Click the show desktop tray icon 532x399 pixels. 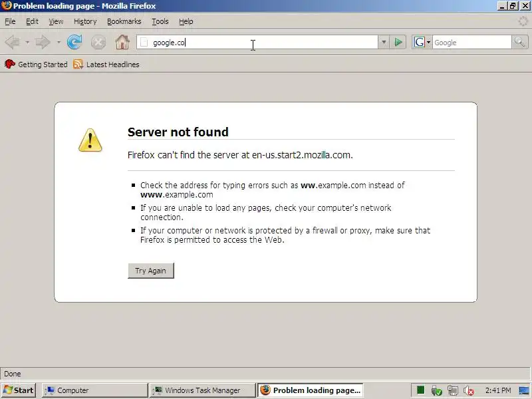click(524, 390)
